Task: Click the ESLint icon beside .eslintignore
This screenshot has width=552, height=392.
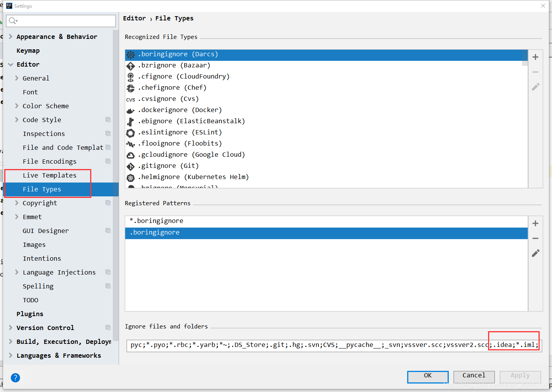Action: tap(131, 133)
